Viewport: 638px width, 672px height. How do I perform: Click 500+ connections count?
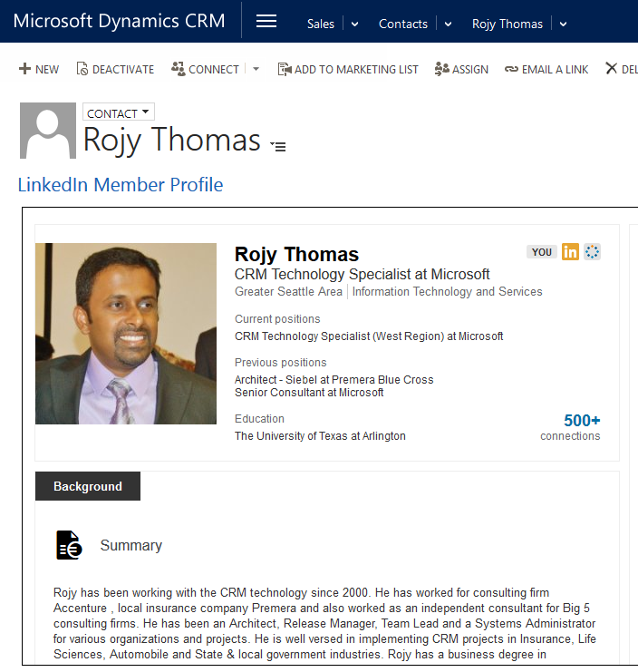tap(570, 427)
